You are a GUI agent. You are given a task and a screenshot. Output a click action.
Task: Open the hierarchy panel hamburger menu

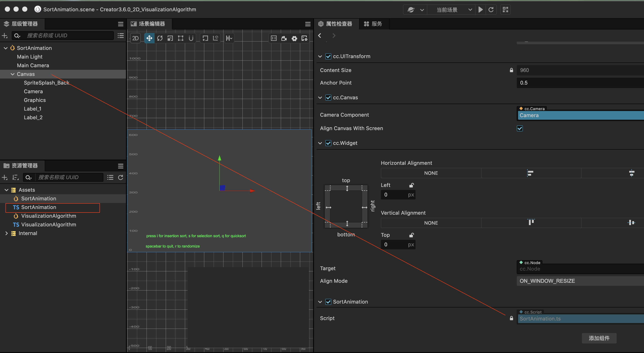point(121,24)
